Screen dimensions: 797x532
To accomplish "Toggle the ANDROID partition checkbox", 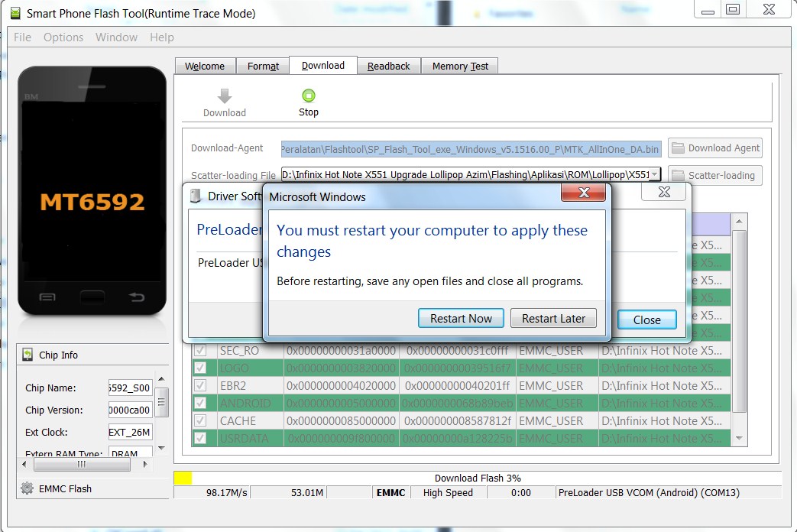I will [200, 403].
